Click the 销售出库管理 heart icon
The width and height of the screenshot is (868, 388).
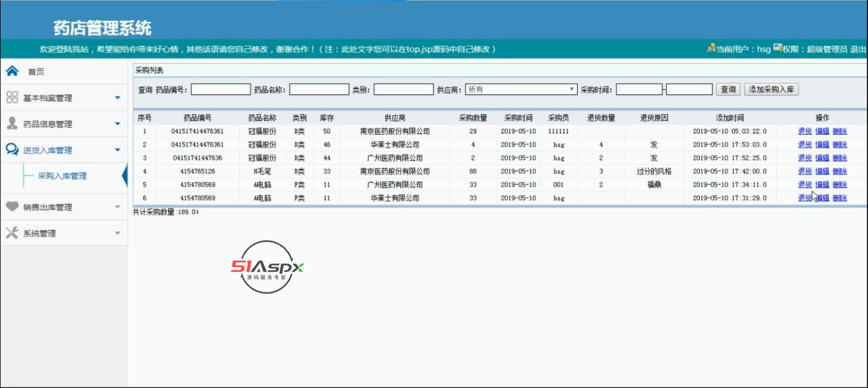click(x=12, y=207)
